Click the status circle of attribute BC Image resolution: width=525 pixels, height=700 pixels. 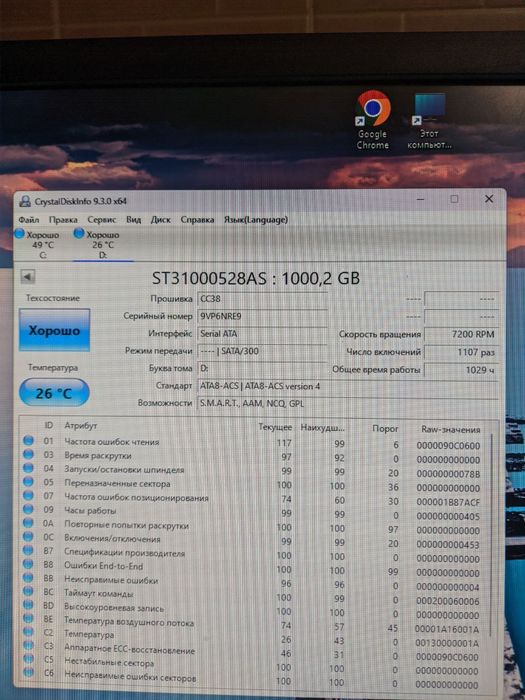pos(29,592)
